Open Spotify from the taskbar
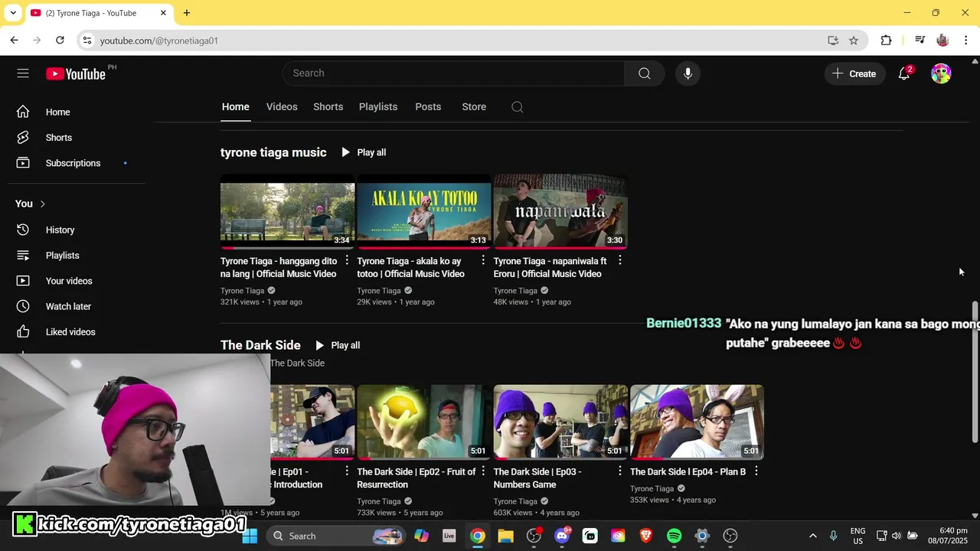The width and height of the screenshot is (980, 551). coord(674,536)
